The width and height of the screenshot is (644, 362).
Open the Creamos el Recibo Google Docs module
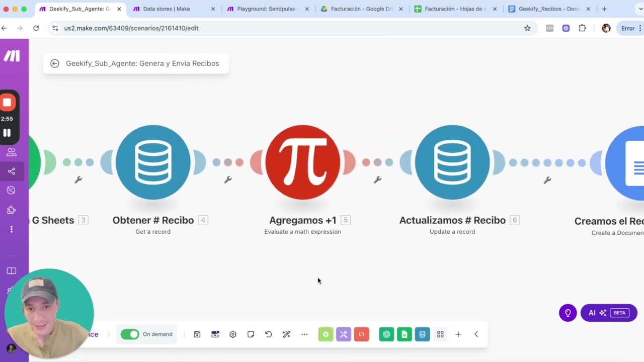pos(625,163)
